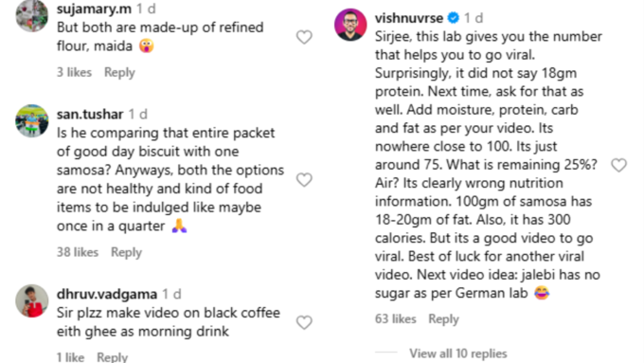This screenshot has width=644, height=363.
Task: Reply to san.tushar's comment
Action: [x=127, y=252]
